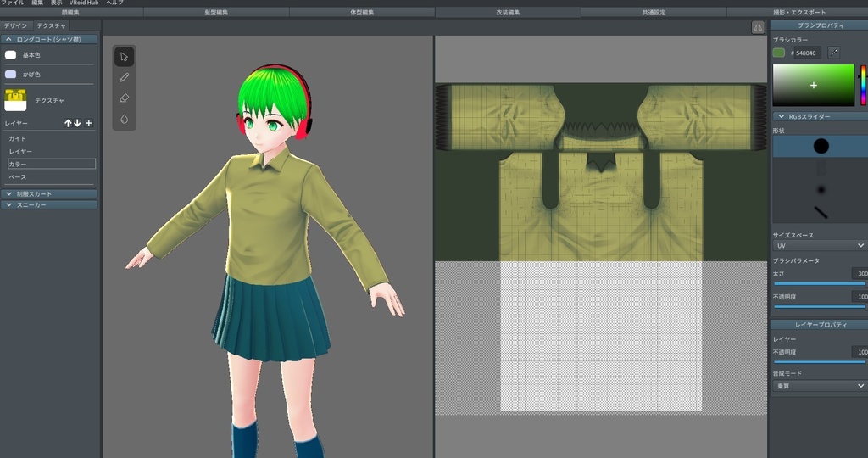Screen dimensions: 868x458
Task: Move layer down with the down arrow
Action: click(x=77, y=123)
